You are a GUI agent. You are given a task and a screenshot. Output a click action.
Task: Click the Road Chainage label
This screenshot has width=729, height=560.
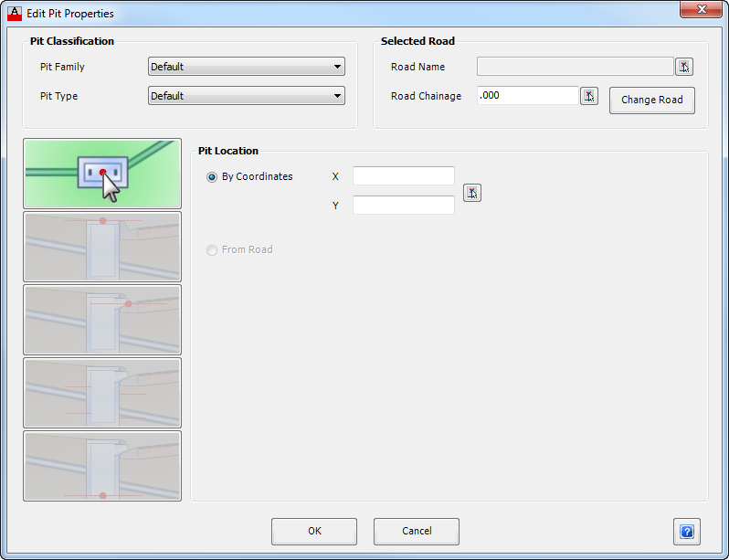pyautogui.click(x=426, y=96)
